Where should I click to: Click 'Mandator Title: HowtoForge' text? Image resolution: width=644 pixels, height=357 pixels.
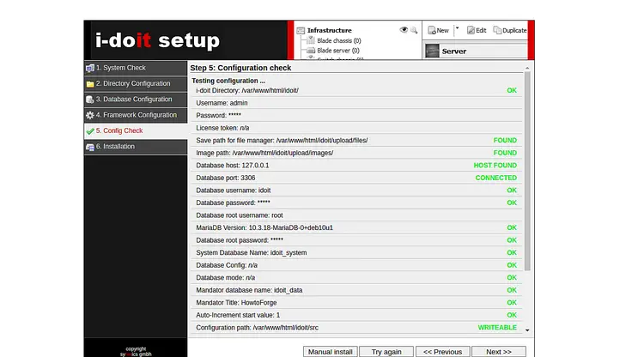(x=236, y=303)
